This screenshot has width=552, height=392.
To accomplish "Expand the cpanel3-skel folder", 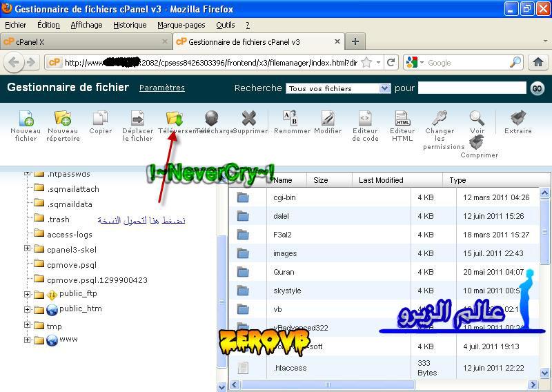I will coord(27,248).
